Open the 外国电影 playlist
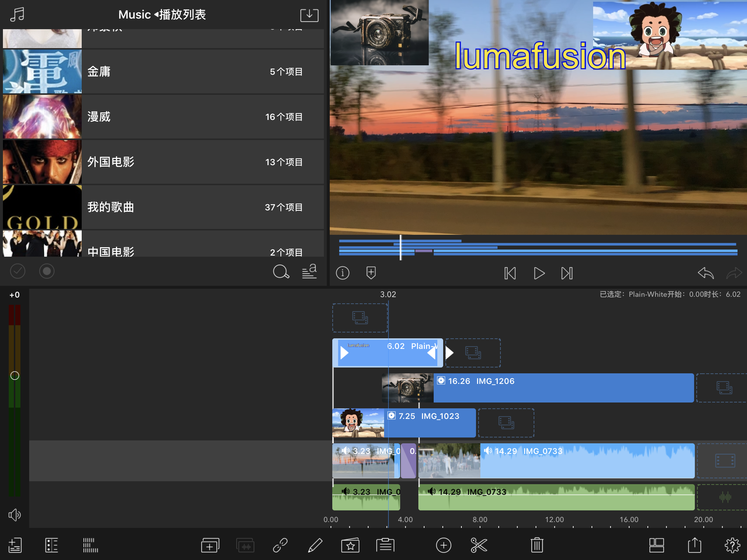This screenshot has height=560, width=747. coord(163,162)
